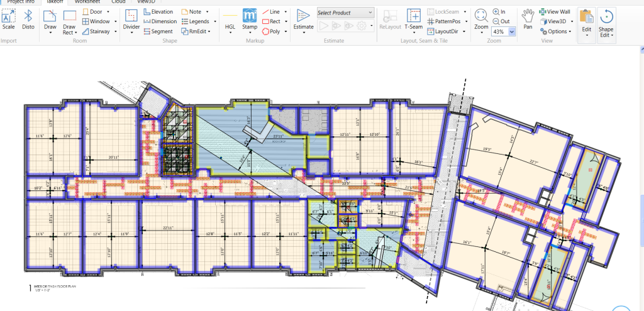Click the Estimate button

[x=303, y=19]
